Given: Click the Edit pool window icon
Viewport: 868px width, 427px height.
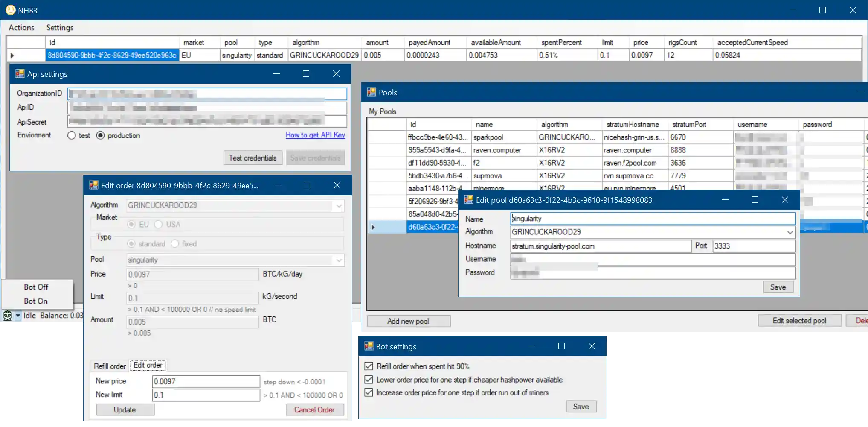Looking at the screenshot, I should pos(468,200).
